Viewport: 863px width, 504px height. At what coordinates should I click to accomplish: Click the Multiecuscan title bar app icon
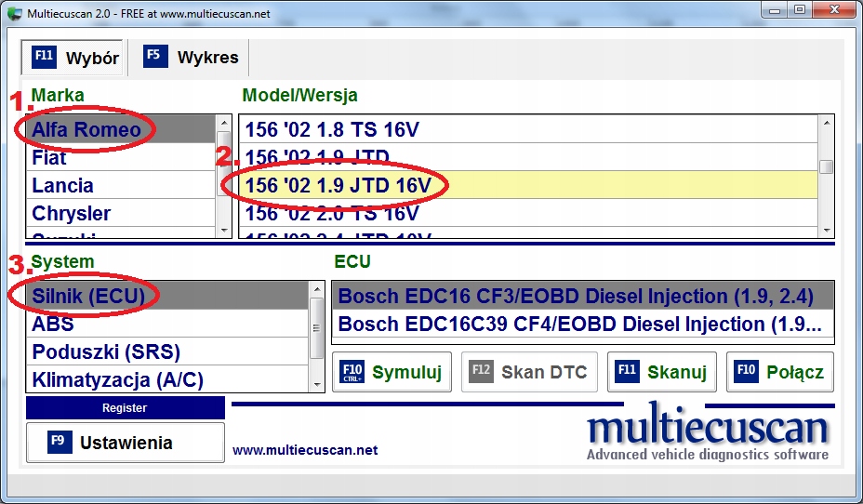pos(15,13)
